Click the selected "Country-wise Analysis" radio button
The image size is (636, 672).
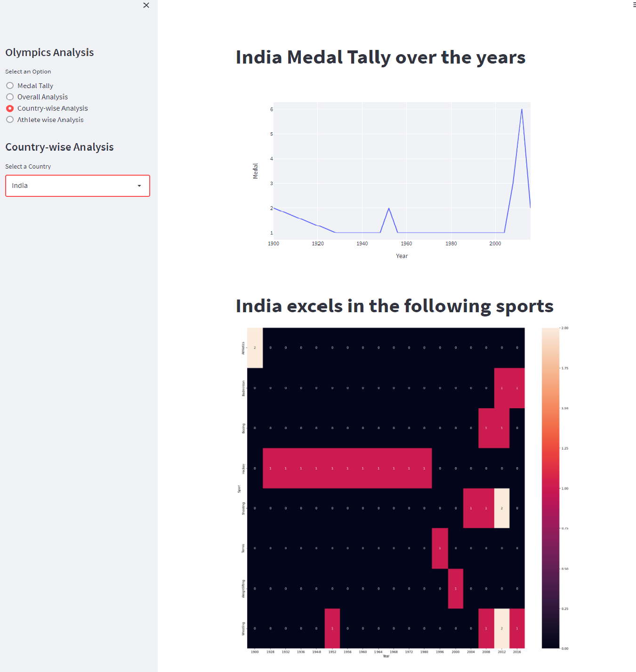pyautogui.click(x=10, y=108)
